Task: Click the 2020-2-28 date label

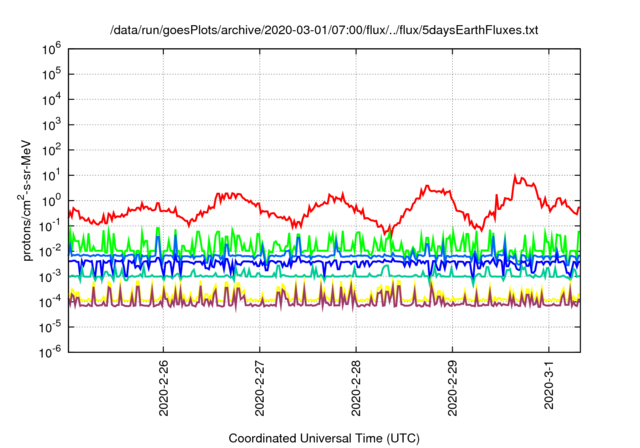Action: (x=356, y=388)
